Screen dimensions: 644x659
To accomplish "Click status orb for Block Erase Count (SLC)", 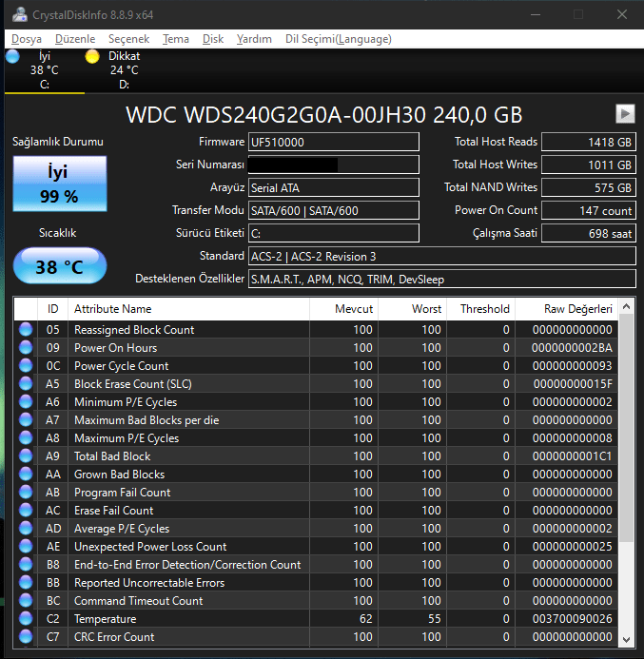I will (x=26, y=384).
